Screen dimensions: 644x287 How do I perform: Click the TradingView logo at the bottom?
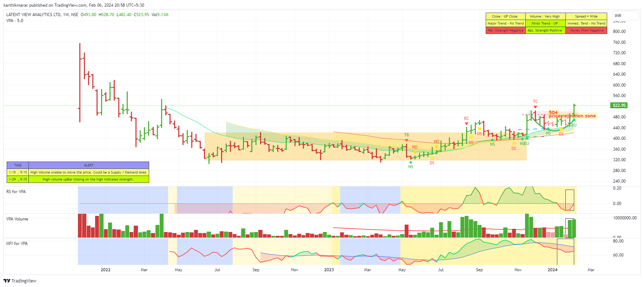tap(20, 281)
